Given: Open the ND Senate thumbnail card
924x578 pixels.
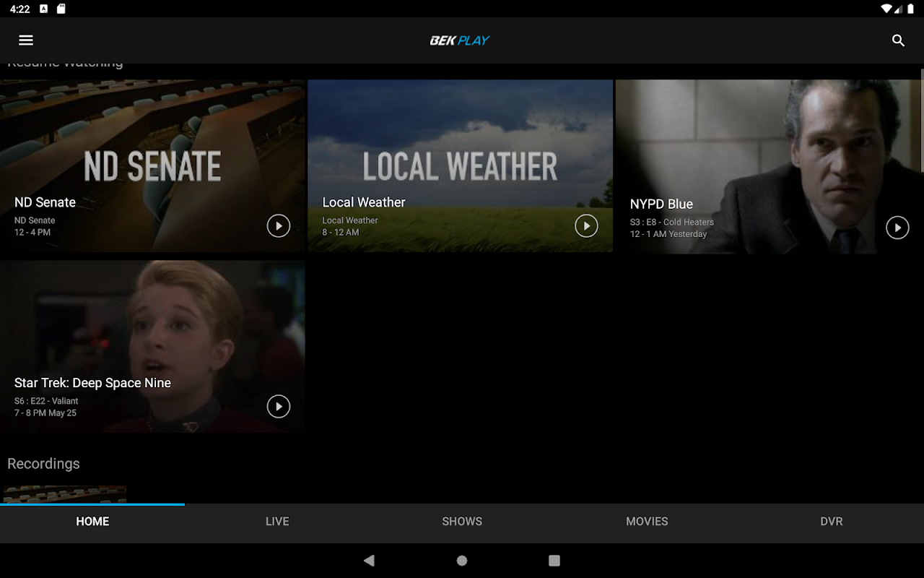Looking at the screenshot, I should [x=152, y=165].
